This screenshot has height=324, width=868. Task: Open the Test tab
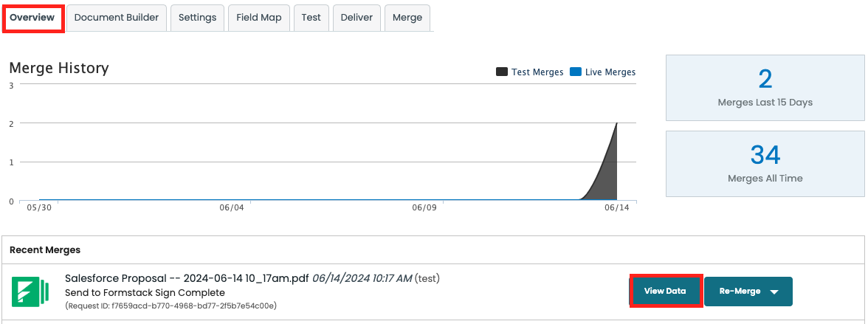(311, 18)
